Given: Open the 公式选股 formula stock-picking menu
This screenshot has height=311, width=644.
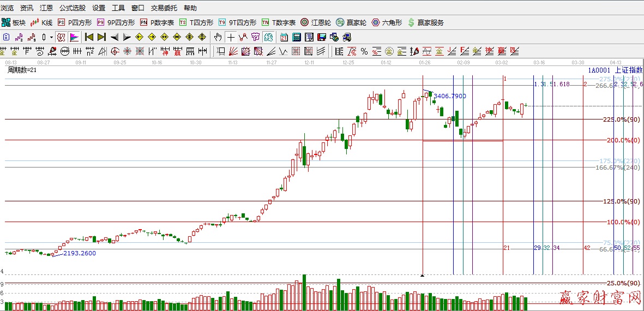Looking at the screenshot, I should 72,8.
